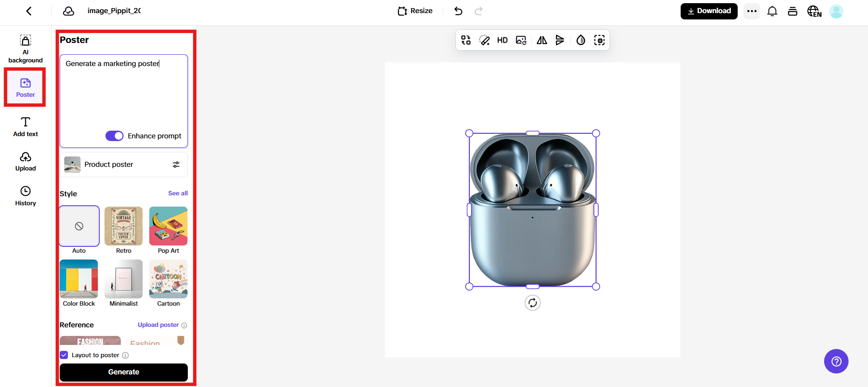868x387 pixels.
Task: Click the Generate button
Action: [x=124, y=372]
